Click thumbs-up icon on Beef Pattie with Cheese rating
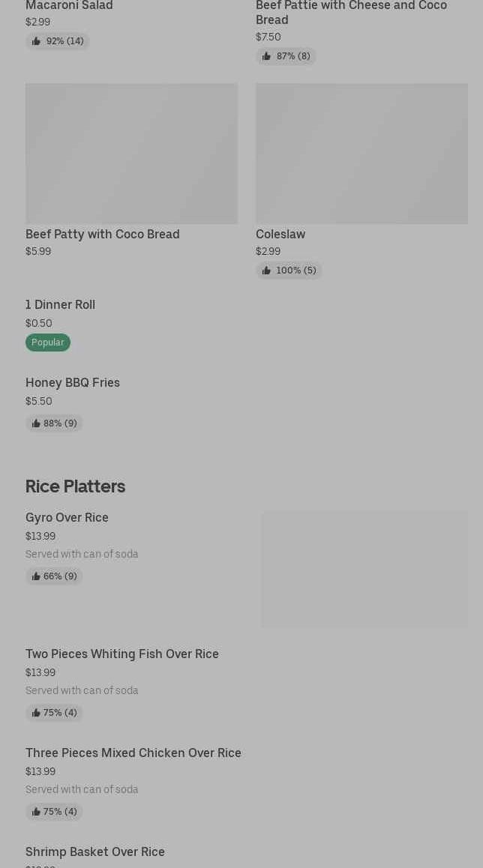This screenshot has height=868, width=483. pyautogui.click(x=266, y=56)
